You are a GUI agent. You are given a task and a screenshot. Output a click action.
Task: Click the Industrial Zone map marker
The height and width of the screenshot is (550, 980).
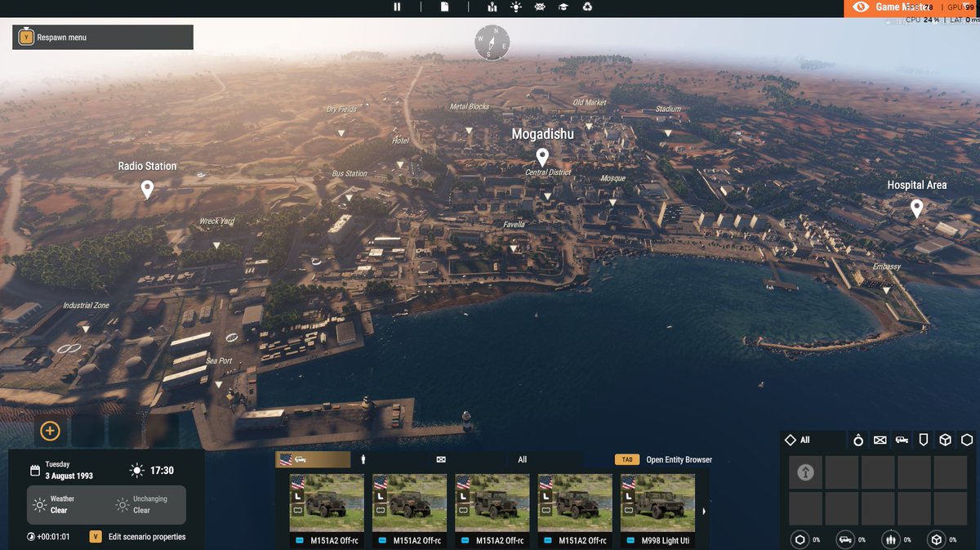point(86,329)
